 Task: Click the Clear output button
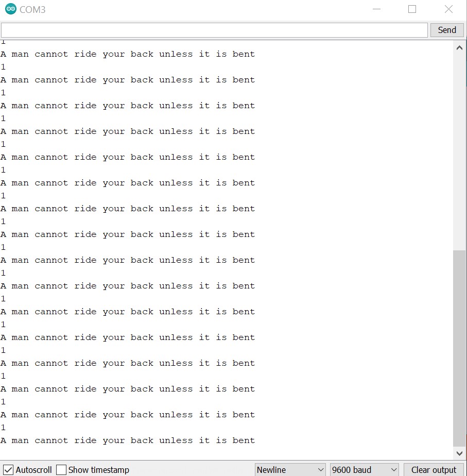[x=434, y=470]
